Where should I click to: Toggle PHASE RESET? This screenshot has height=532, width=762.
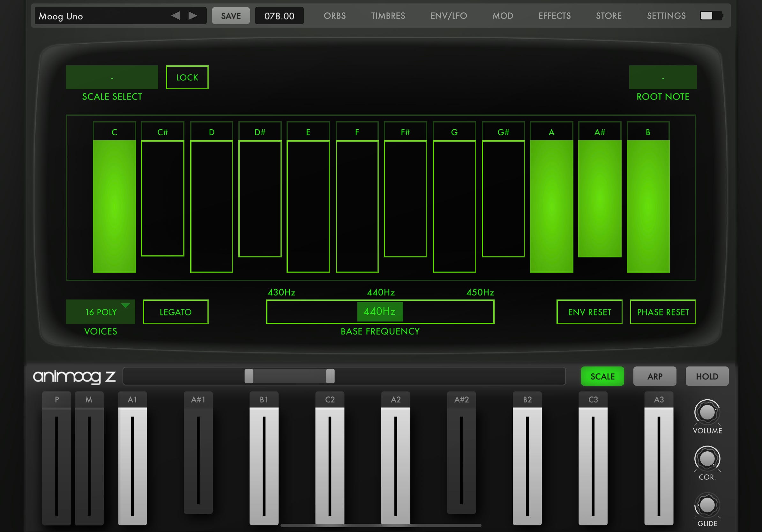(x=663, y=312)
